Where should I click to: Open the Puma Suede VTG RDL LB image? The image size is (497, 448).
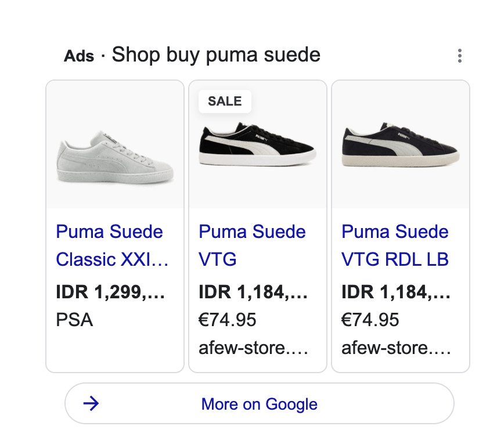[x=401, y=145]
